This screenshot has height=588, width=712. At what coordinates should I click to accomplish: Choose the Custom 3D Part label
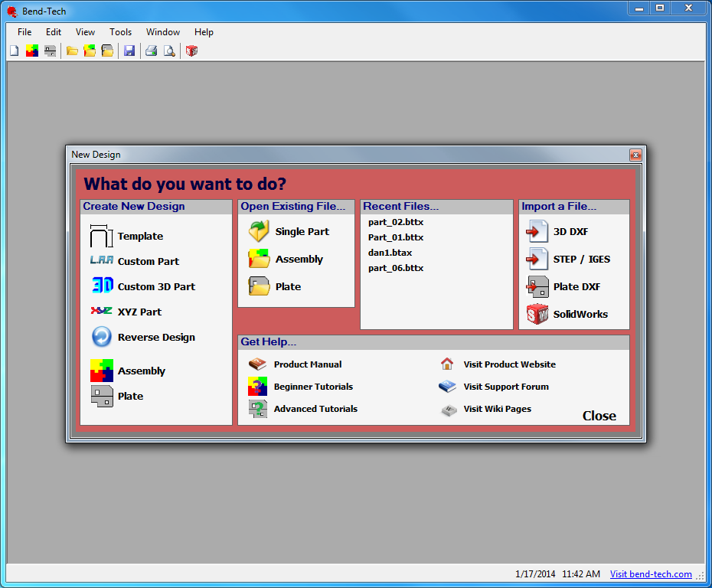pyautogui.click(x=157, y=287)
